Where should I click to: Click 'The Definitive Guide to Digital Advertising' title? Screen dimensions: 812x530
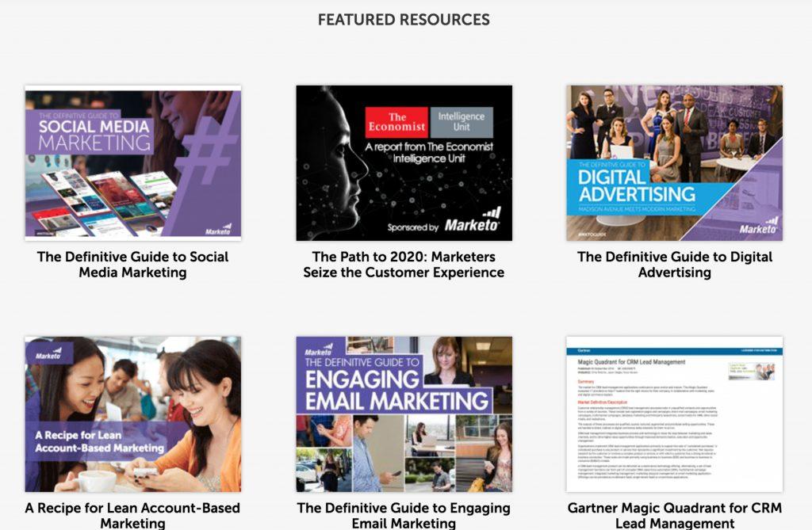pyautogui.click(x=675, y=265)
